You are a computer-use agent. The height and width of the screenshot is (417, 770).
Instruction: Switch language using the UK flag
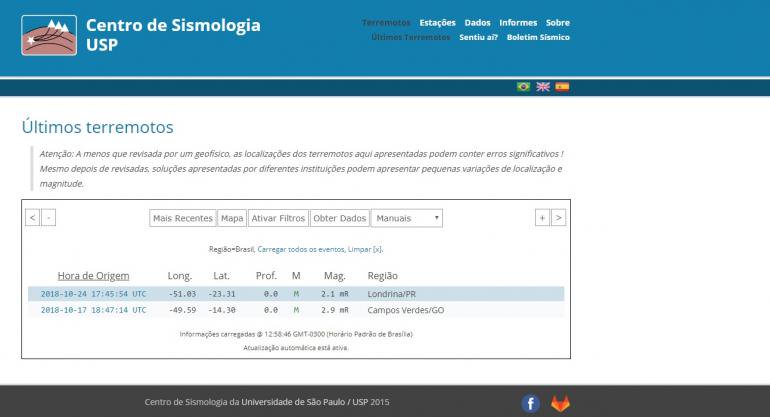543,87
